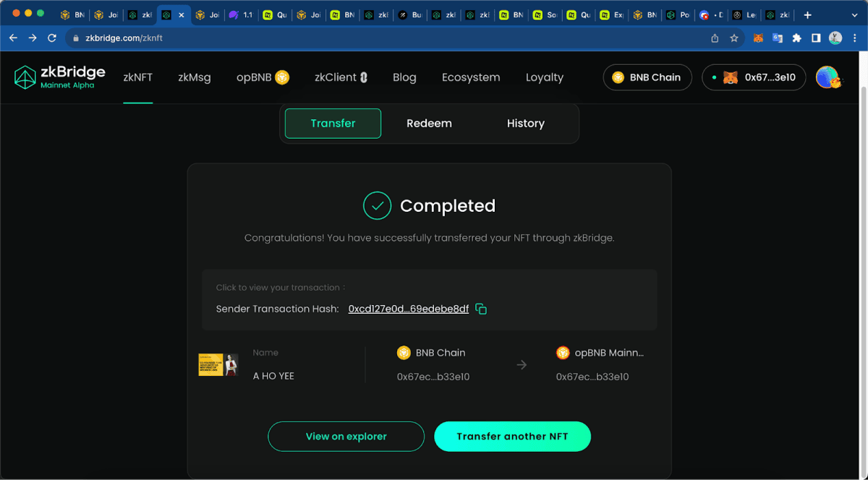
Task: View site information via the lock icon
Action: tap(76, 38)
